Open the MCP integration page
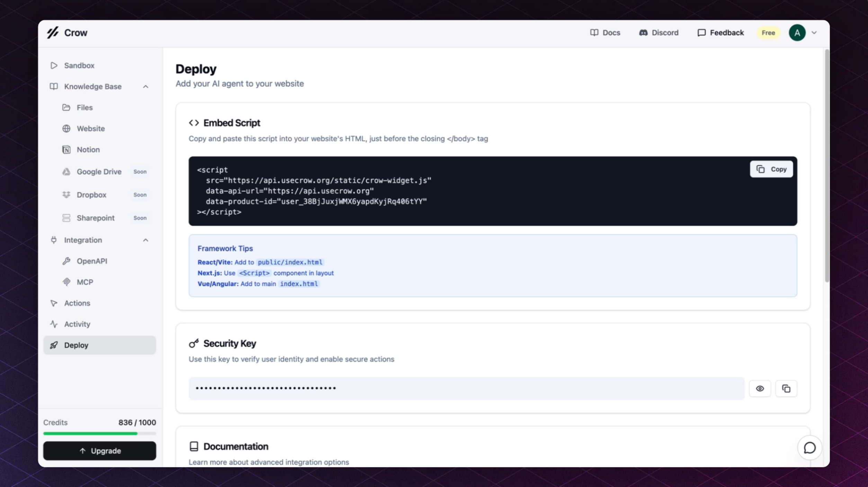868x487 pixels. point(85,282)
